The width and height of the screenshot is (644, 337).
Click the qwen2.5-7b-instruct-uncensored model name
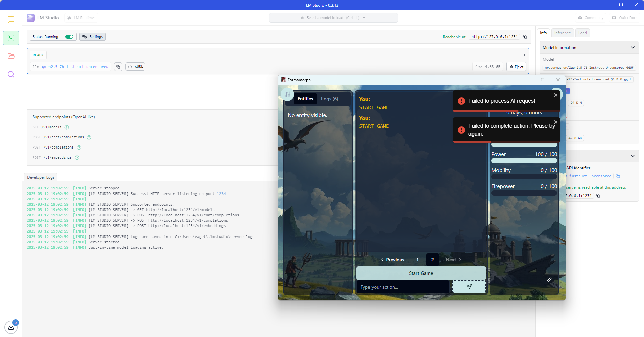tap(75, 67)
